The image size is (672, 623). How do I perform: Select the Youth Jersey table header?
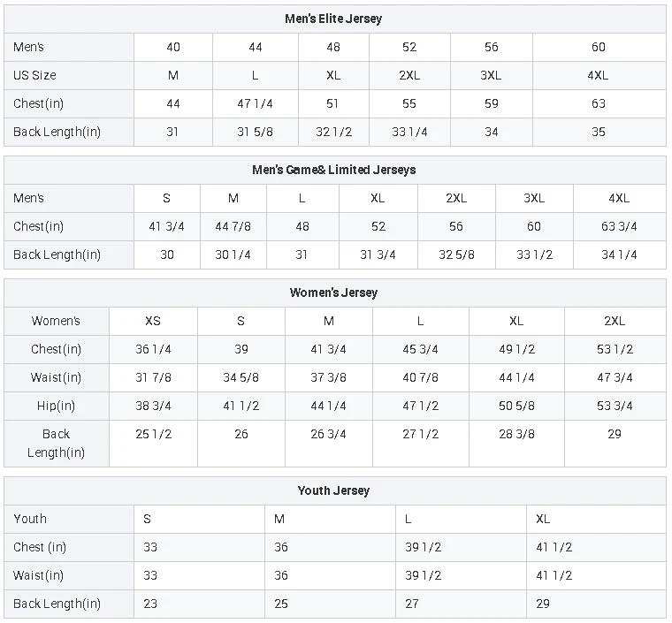click(x=333, y=490)
